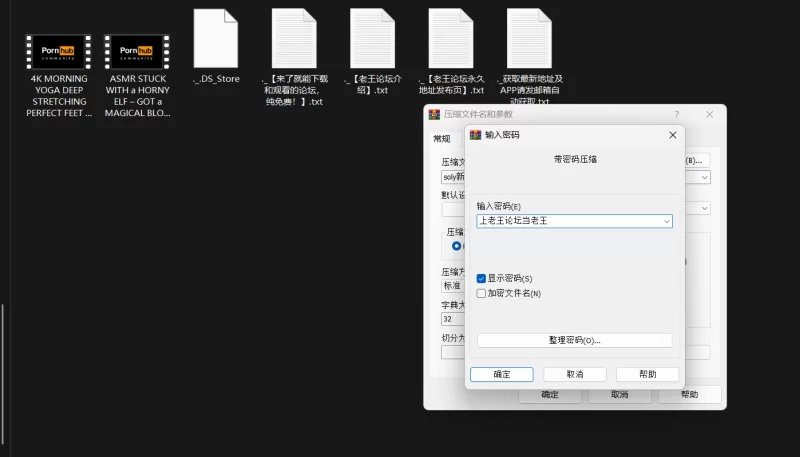Select the 4K MORNING YOGA video file
800x457 pixels.
tap(58, 52)
